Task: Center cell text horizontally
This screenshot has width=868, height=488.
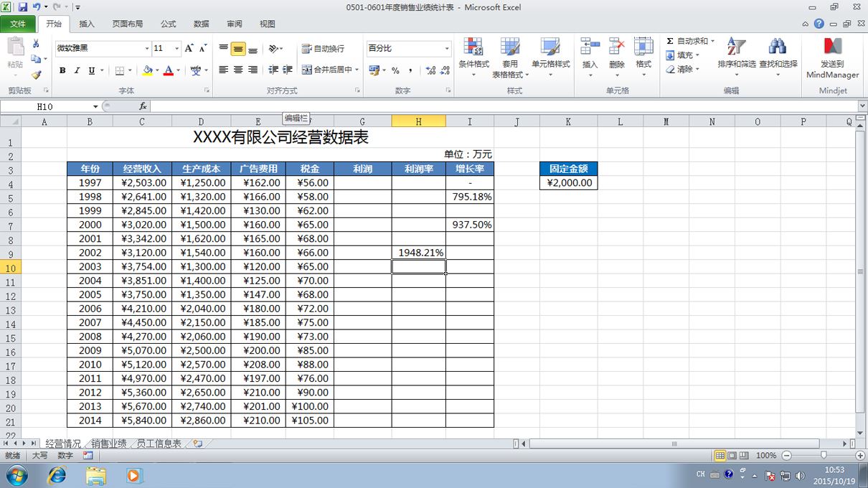Action: pos(238,70)
